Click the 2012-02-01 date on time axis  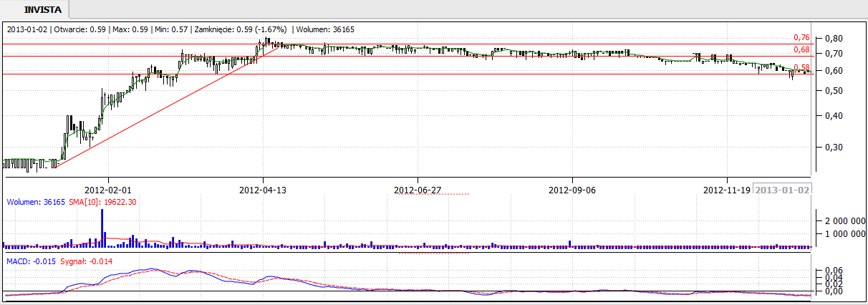pyautogui.click(x=108, y=190)
